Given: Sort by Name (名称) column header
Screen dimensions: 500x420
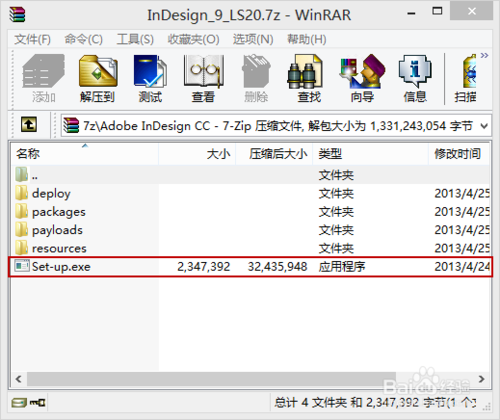Looking at the screenshot, I should (85, 154).
